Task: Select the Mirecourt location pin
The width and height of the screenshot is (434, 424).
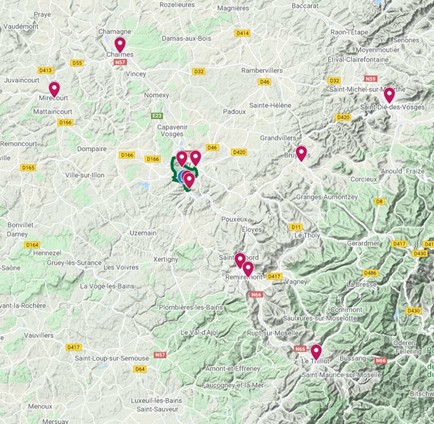Action: [x=54, y=89]
